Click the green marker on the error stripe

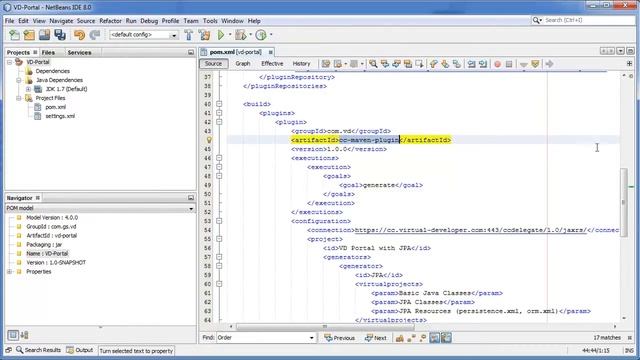(631, 187)
